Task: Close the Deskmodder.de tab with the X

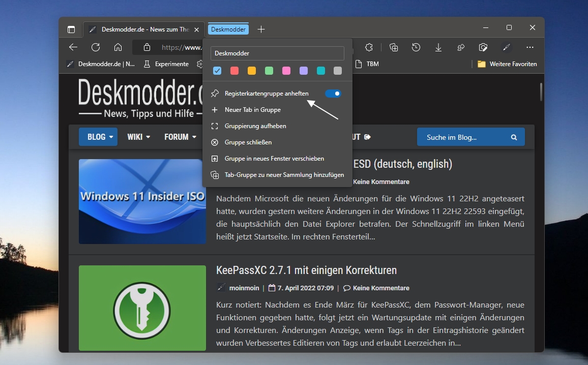Action: tap(196, 29)
